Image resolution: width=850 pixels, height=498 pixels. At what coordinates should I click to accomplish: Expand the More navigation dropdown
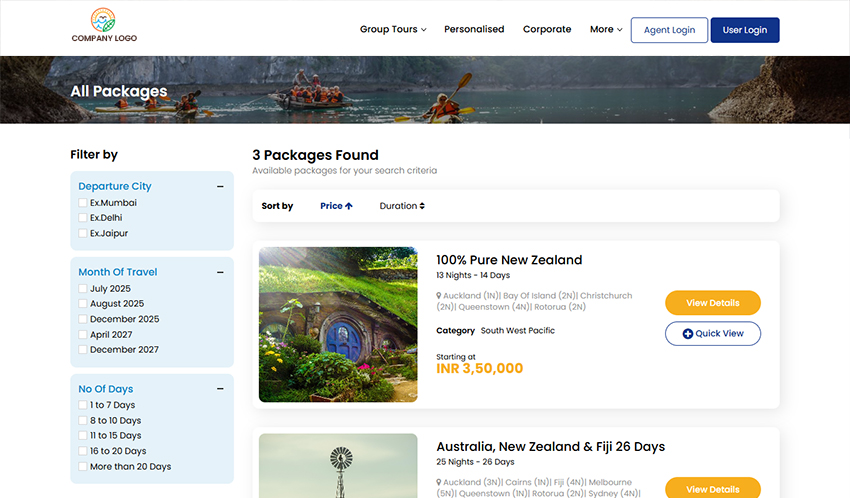(x=606, y=30)
